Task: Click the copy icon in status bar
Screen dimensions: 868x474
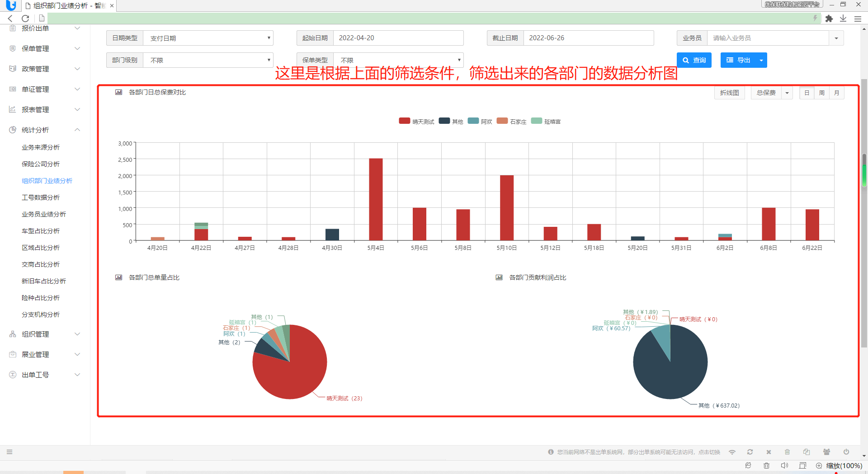Action: [x=807, y=452]
